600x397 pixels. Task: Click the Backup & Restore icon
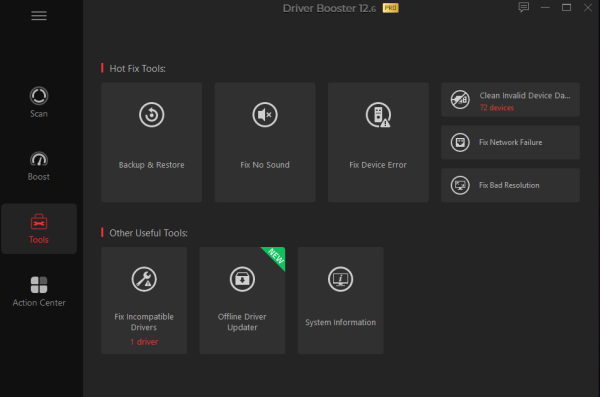152,114
